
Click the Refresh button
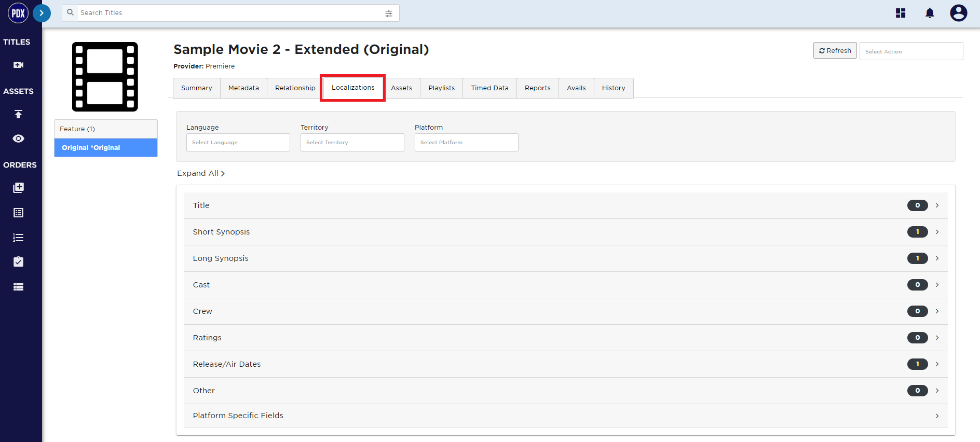pyautogui.click(x=835, y=50)
